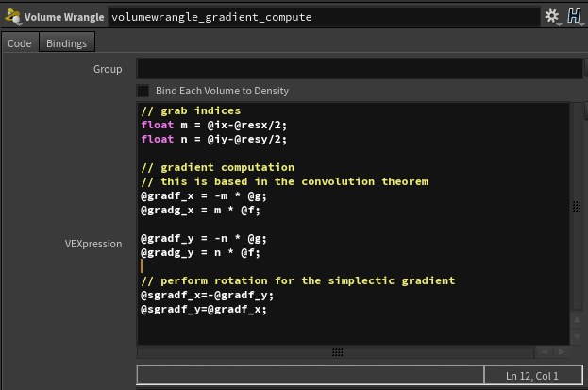Open the Houdini help H icon
This screenshot has height=390, width=588.
pos(573,17)
